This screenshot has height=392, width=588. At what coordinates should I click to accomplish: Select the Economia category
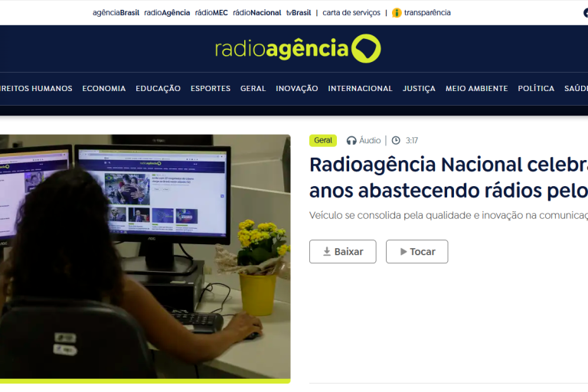104,89
